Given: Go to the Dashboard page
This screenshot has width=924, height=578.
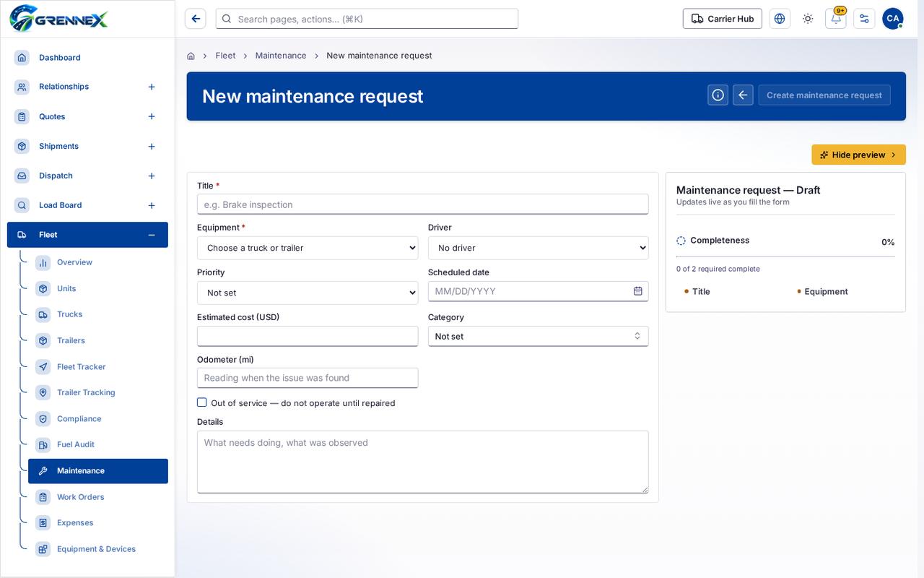Looking at the screenshot, I should click(x=87, y=57).
